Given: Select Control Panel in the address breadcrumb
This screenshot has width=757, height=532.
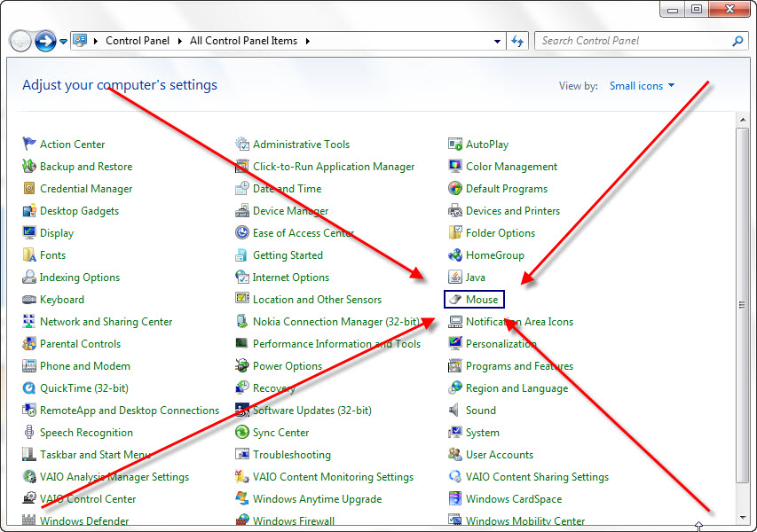Looking at the screenshot, I should [138, 41].
